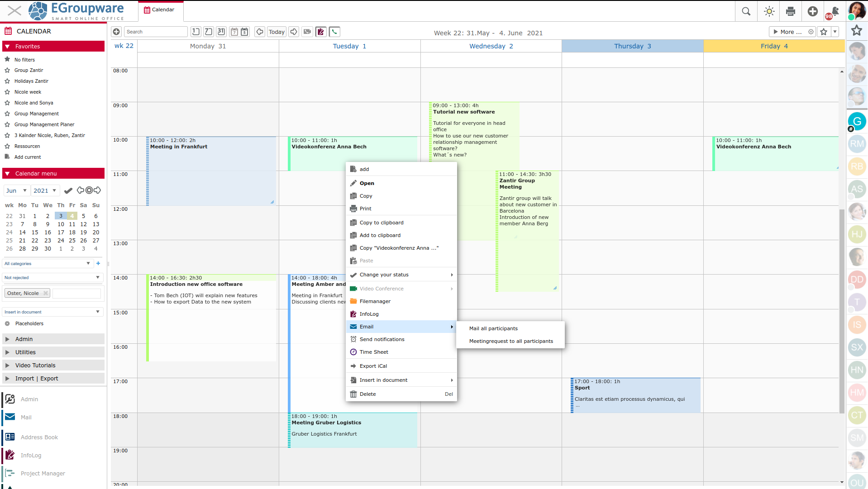Expand the All categories dropdown
This screenshot has height=489, width=868.
48,263
